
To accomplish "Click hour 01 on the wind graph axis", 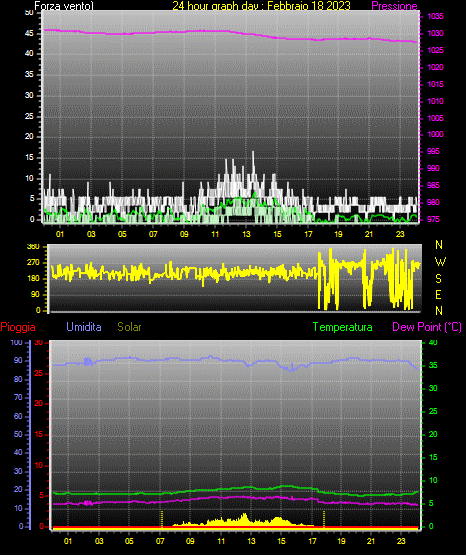I will 60,234.
